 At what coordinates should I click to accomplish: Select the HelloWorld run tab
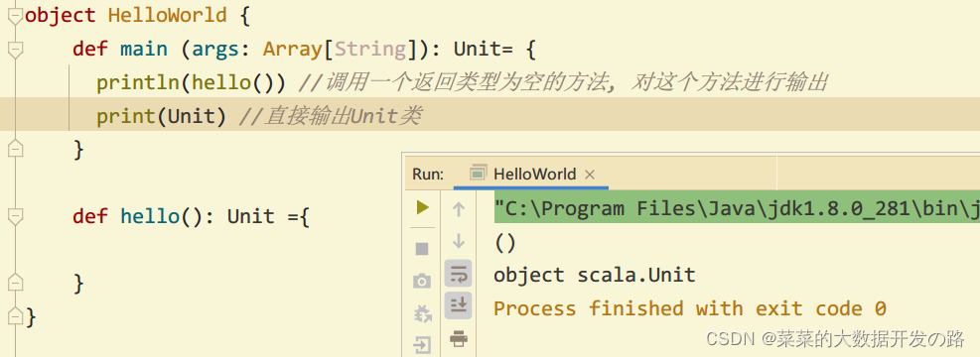(530, 174)
